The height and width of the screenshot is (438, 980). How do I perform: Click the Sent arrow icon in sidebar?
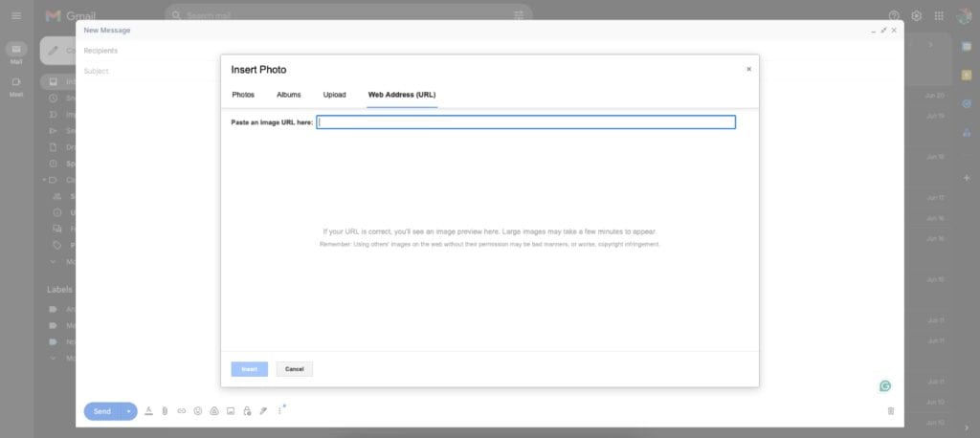click(54, 131)
